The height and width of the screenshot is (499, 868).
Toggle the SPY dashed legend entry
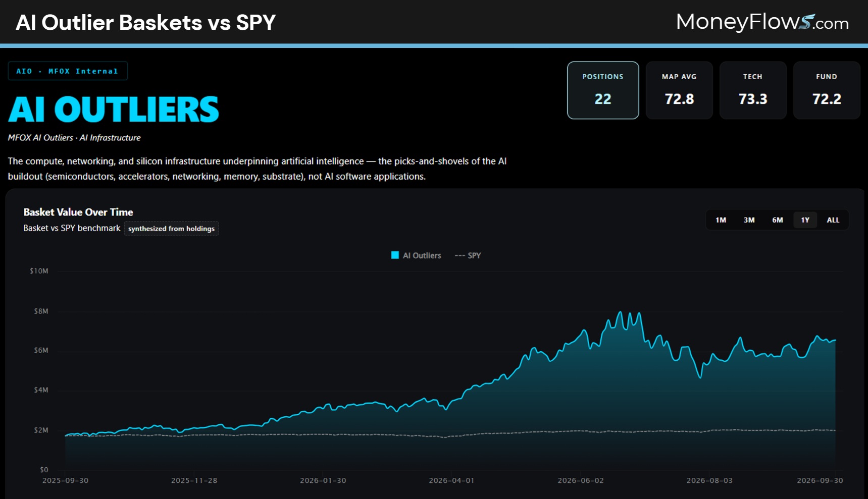click(468, 255)
